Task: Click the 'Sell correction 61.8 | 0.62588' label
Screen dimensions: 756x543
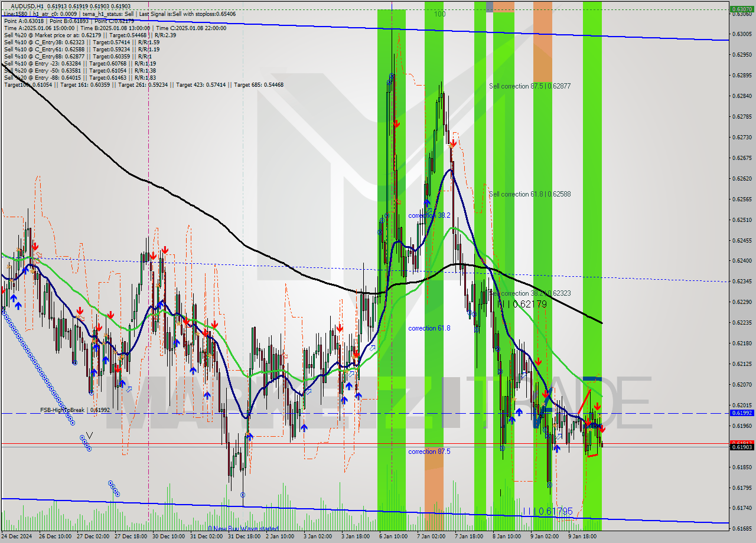Action: pos(530,194)
